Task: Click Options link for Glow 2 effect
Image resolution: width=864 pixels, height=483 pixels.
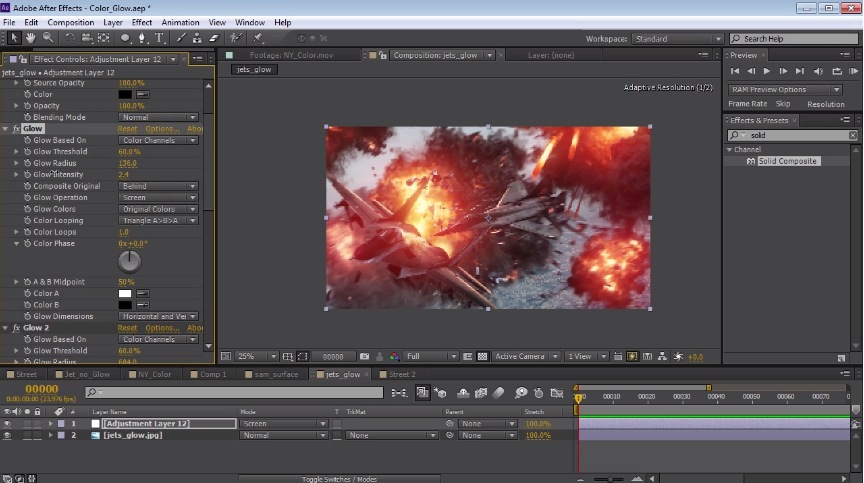Action: (161, 328)
